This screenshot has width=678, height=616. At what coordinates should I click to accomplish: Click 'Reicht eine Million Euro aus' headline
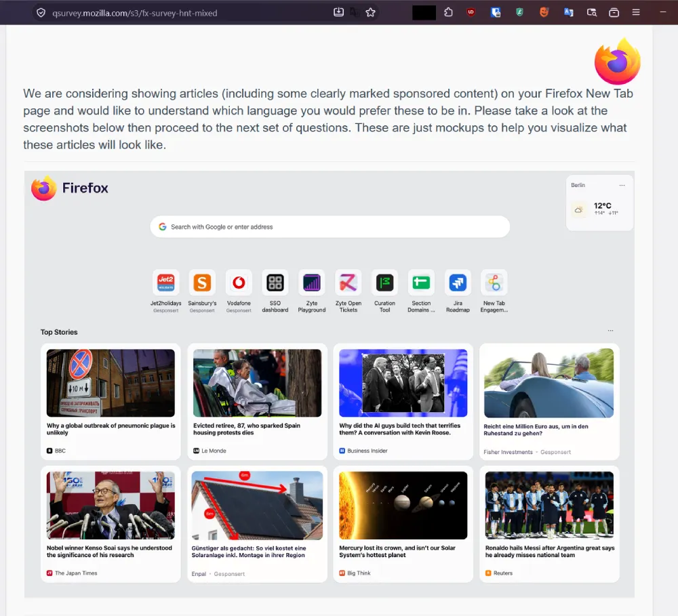click(x=536, y=430)
